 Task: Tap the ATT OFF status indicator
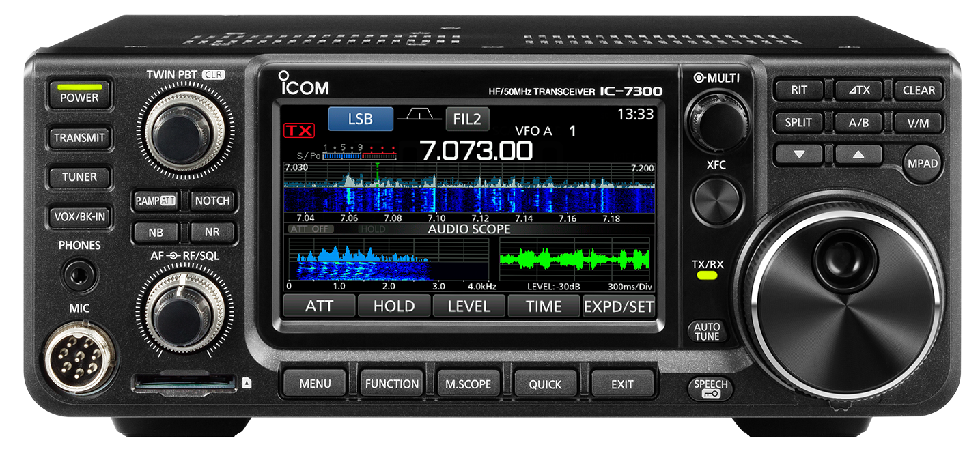point(311,229)
